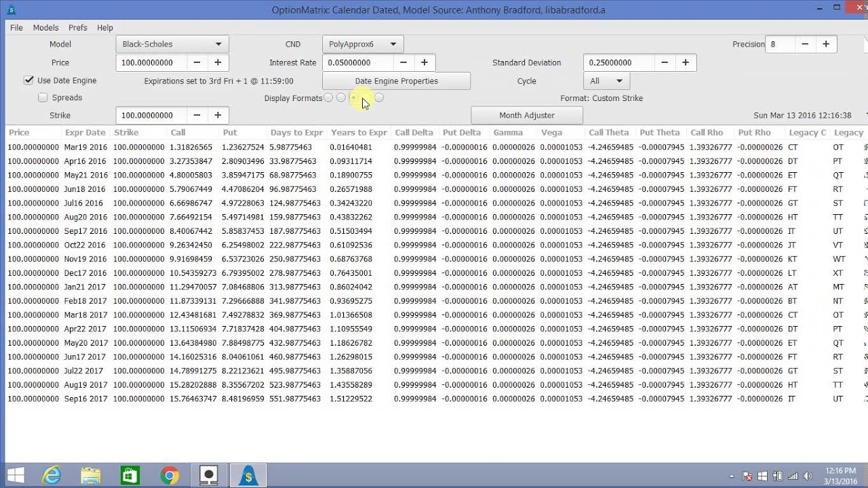Open Action Center flag icon in tray
868x488 pixels.
(x=747, y=476)
